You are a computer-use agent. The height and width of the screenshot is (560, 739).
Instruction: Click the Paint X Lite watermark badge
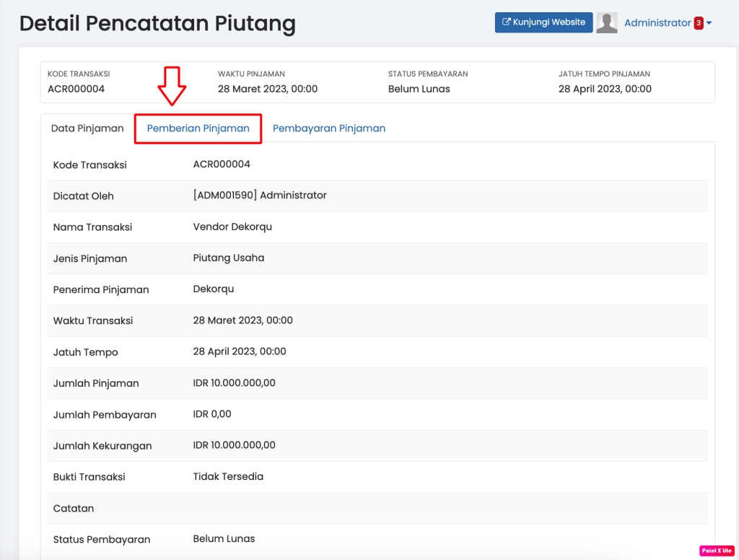pyautogui.click(x=717, y=551)
